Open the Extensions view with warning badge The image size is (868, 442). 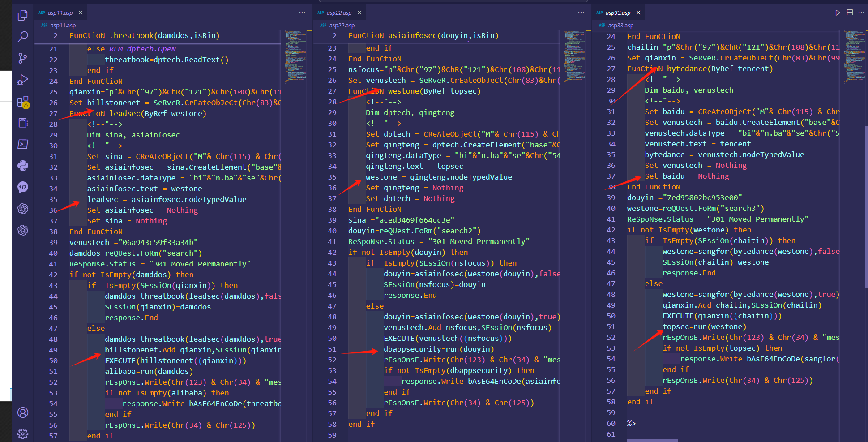(23, 102)
